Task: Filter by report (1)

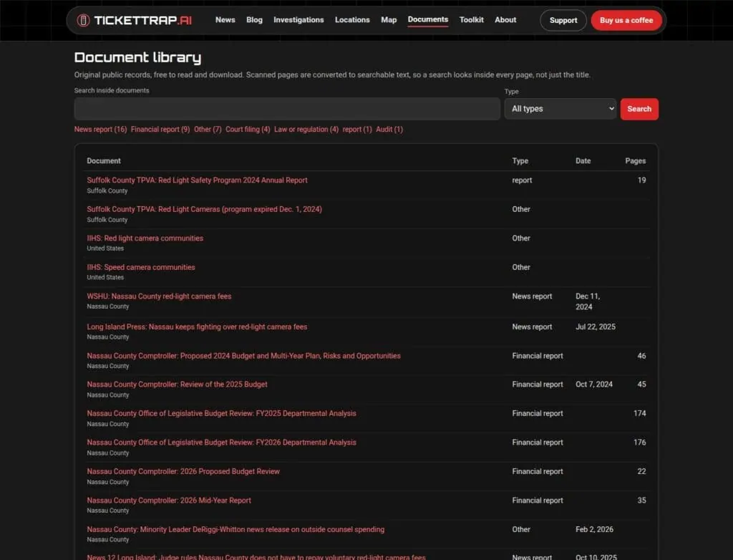Action: 357,129
